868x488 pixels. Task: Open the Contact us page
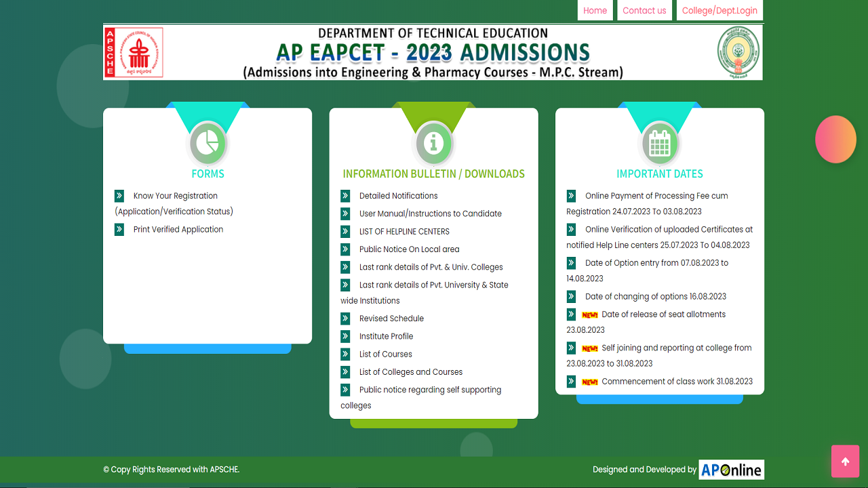coord(644,10)
